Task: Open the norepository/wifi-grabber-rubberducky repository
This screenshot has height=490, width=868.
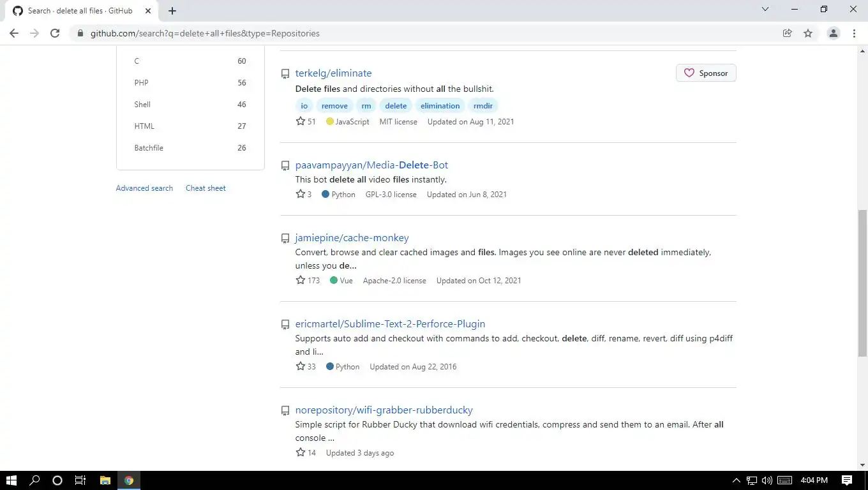Action: tap(384, 410)
